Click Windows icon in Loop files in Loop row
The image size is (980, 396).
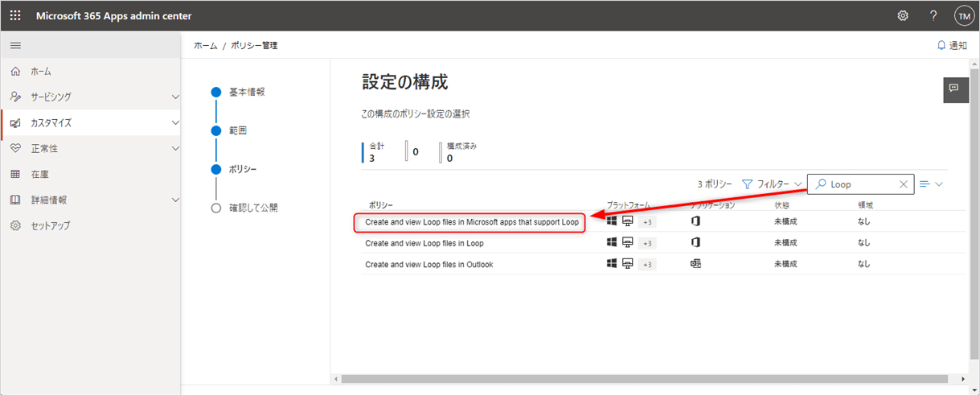coord(612,242)
